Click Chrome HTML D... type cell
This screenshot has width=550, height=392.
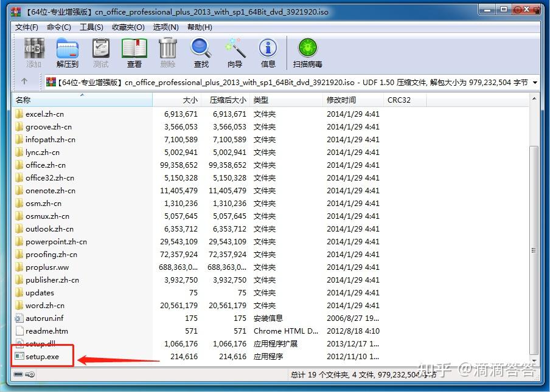(x=286, y=331)
